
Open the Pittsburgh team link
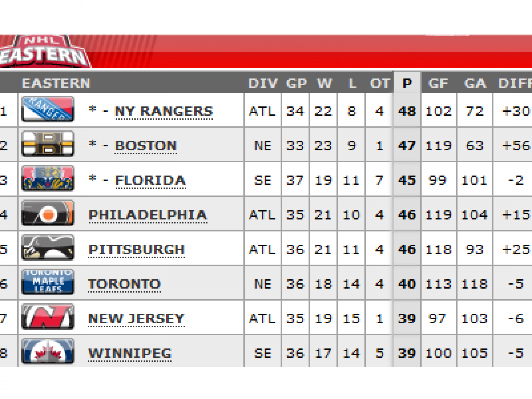[x=136, y=249]
